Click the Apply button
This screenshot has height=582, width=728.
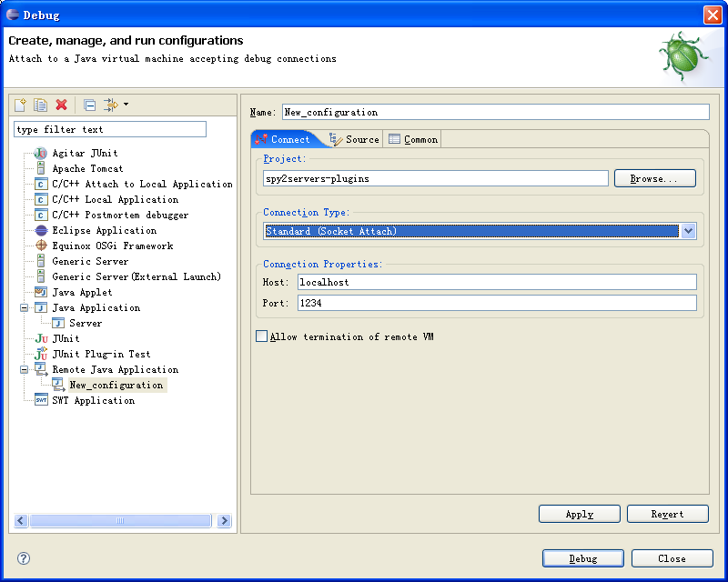(x=580, y=514)
